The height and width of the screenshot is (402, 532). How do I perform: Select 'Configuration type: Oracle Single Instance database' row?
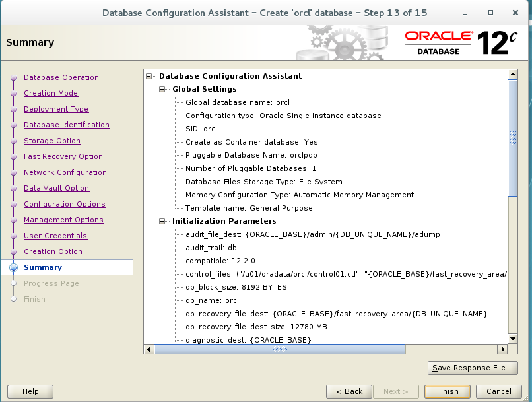click(x=283, y=116)
